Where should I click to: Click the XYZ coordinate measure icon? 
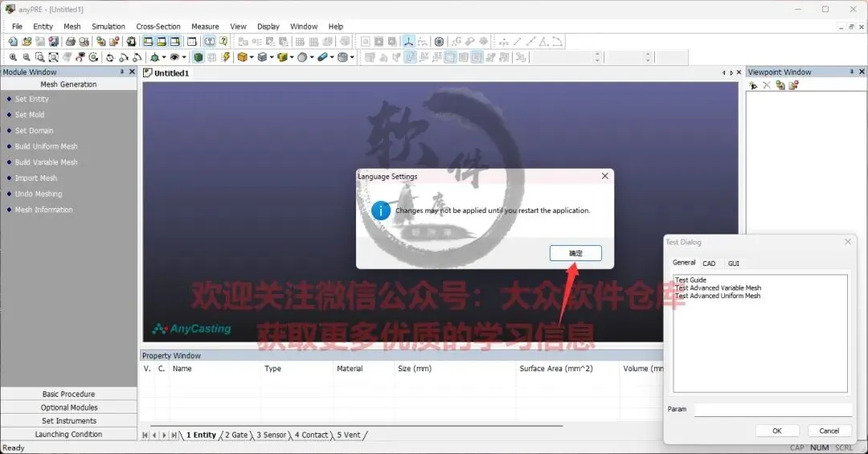coord(503,42)
